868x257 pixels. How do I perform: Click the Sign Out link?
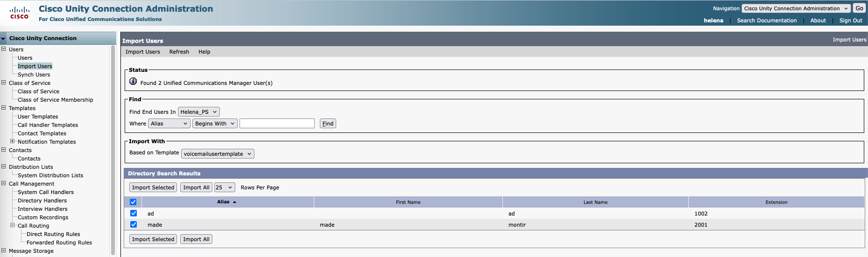[850, 21]
